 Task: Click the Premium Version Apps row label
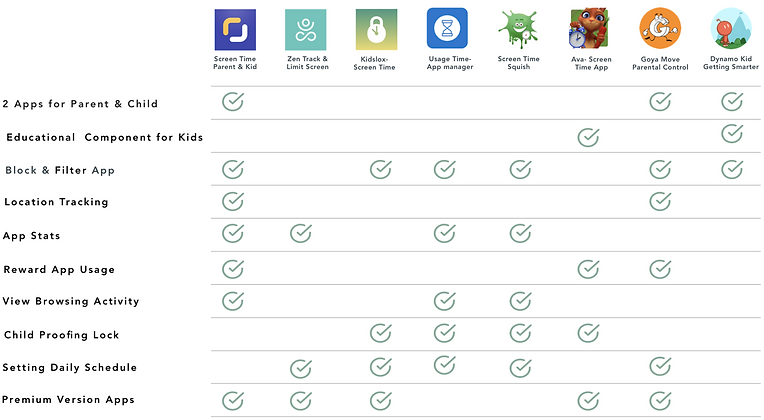pyautogui.click(x=69, y=400)
